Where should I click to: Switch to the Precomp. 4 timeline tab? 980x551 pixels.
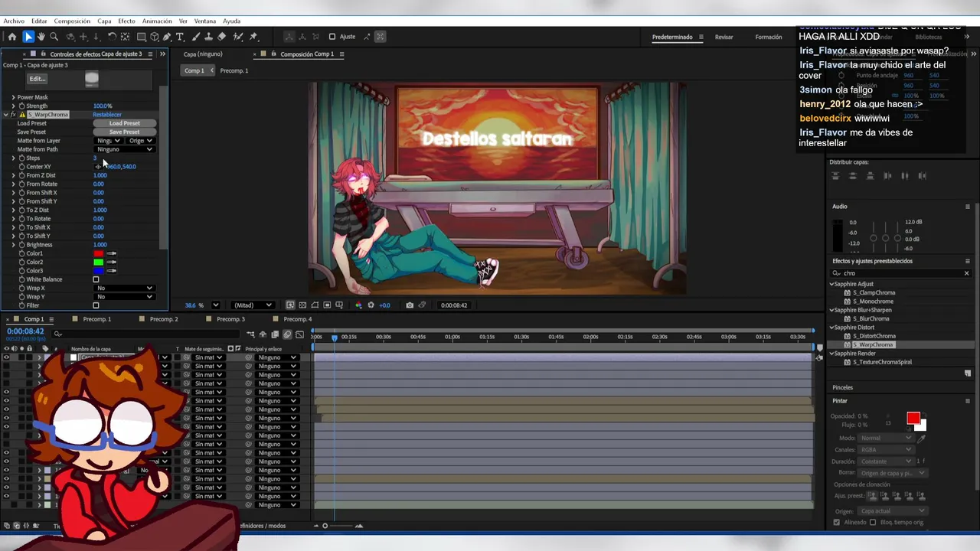pyautogui.click(x=297, y=319)
